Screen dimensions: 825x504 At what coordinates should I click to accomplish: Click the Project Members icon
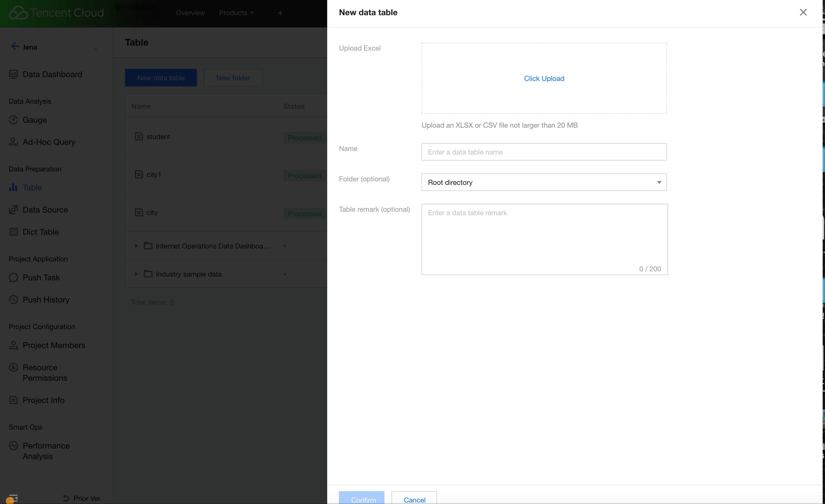pyautogui.click(x=13, y=345)
